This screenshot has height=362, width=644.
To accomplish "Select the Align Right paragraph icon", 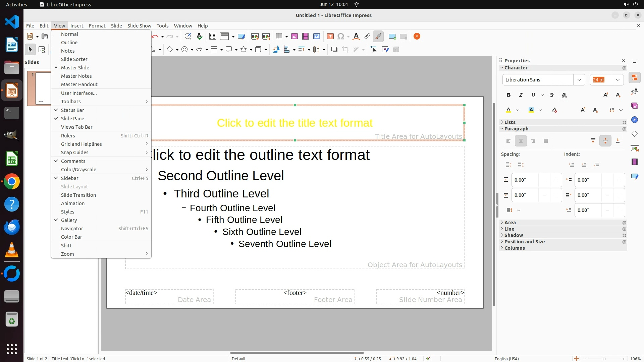I will coord(533,141).
